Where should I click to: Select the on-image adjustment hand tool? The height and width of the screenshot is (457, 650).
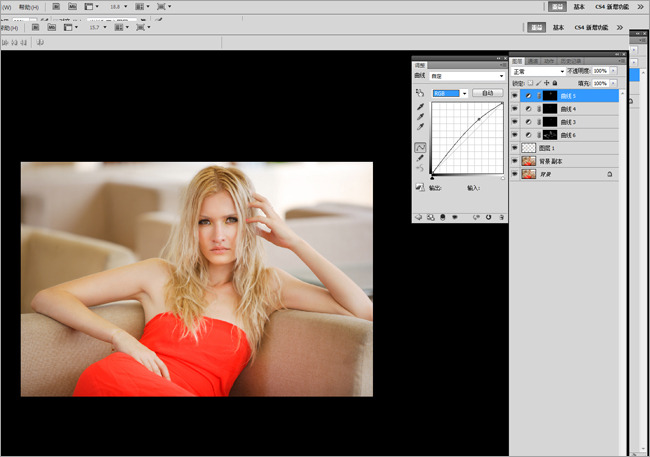tap(420, 93)
